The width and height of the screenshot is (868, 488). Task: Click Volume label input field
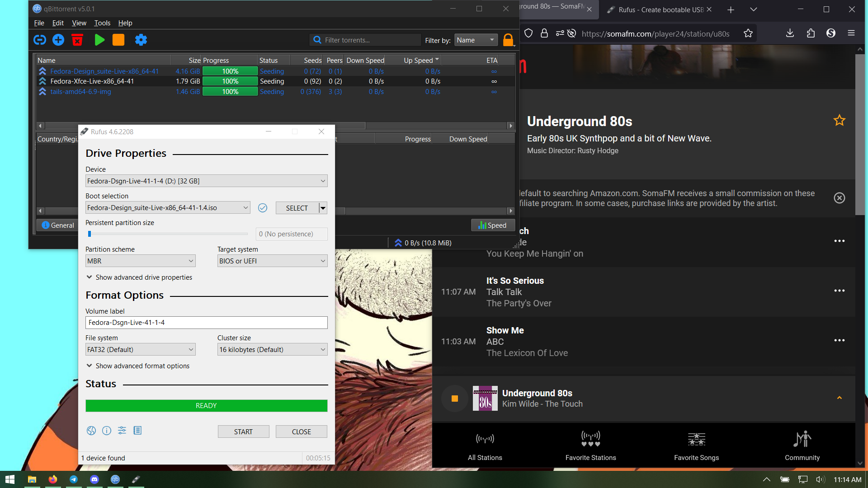(206, 323)
